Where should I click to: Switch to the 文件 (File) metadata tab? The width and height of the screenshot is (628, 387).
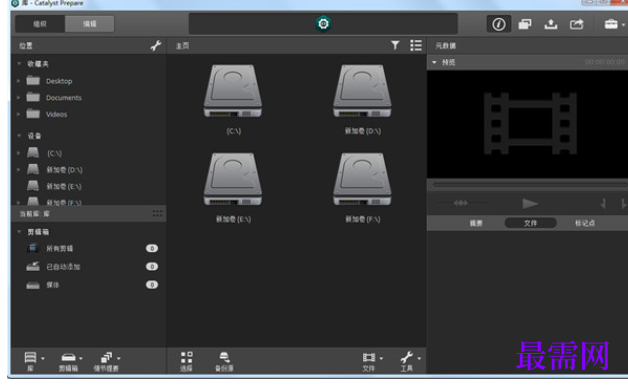pyautogui.click(x=530, y=223)
